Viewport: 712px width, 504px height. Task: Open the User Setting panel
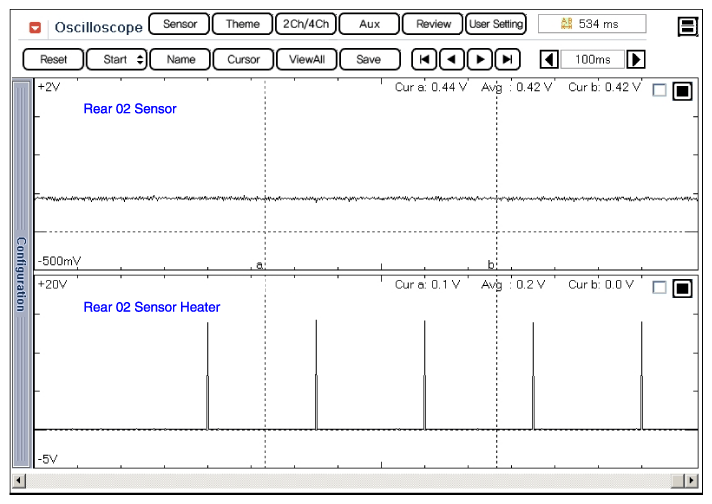(496, 24)
